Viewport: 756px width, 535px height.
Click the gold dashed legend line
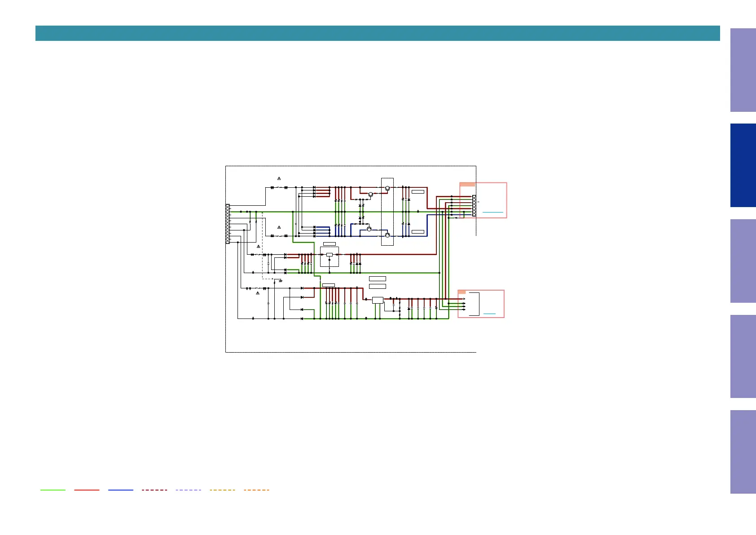(222, 490)
